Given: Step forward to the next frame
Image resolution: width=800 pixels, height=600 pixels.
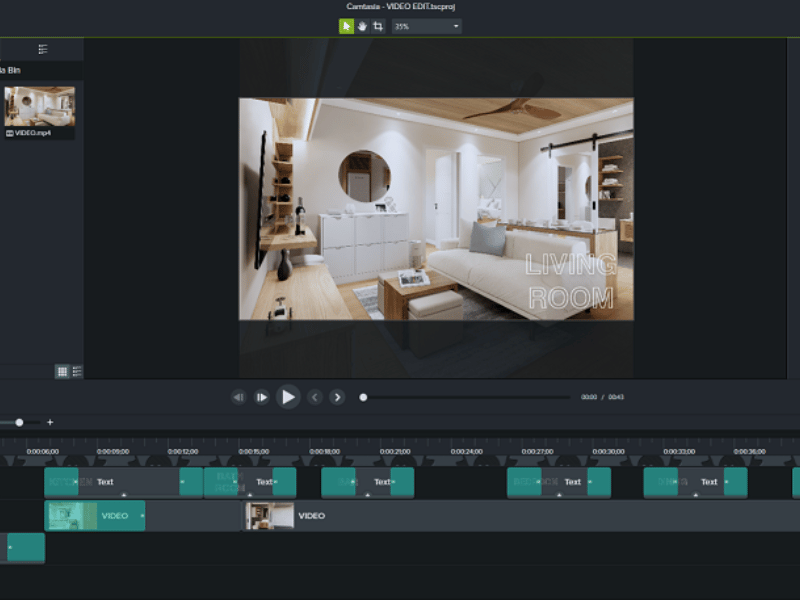Looking at the screenshot, I should 262,397.
